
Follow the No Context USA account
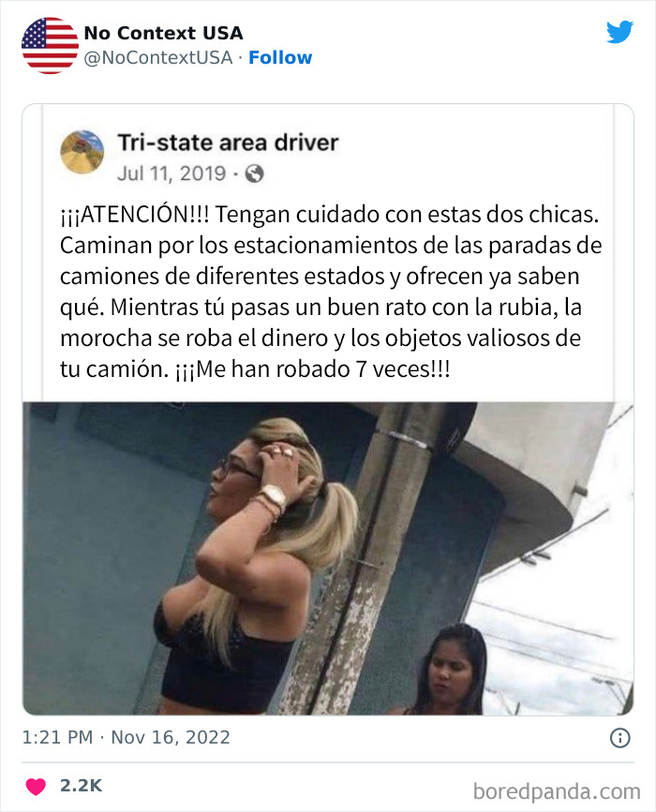pyautogui.click(x=280, y=57)
